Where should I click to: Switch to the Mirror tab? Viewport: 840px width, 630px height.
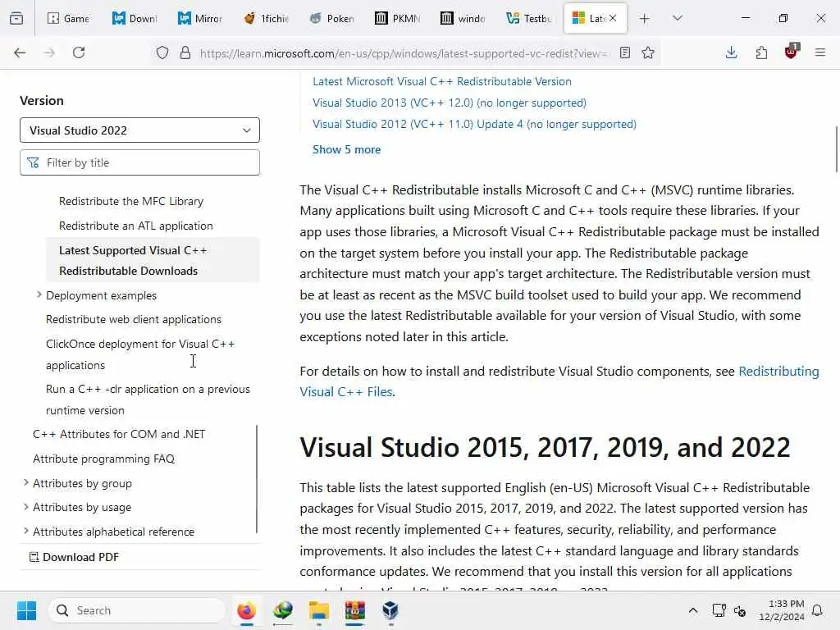click(x=199, y=18)
